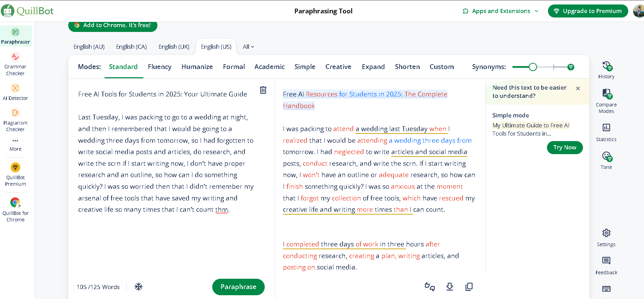Open Compare Modes panel

point(606,101)
